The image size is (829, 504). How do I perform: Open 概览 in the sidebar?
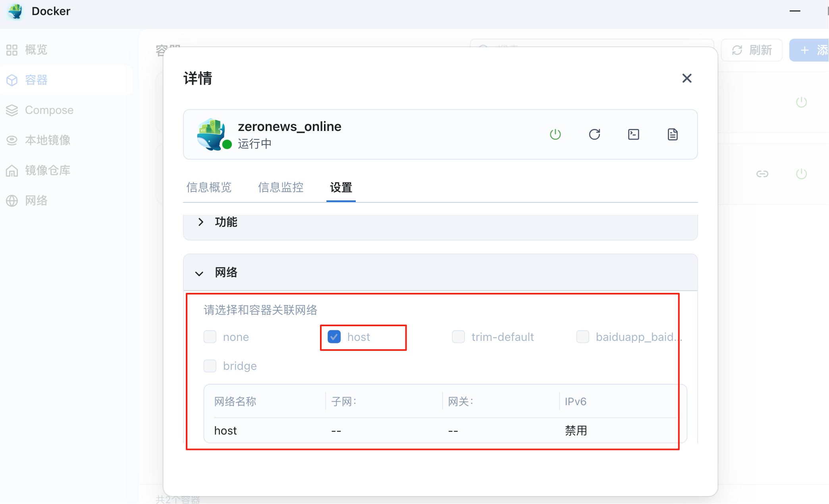pos(36,50)
